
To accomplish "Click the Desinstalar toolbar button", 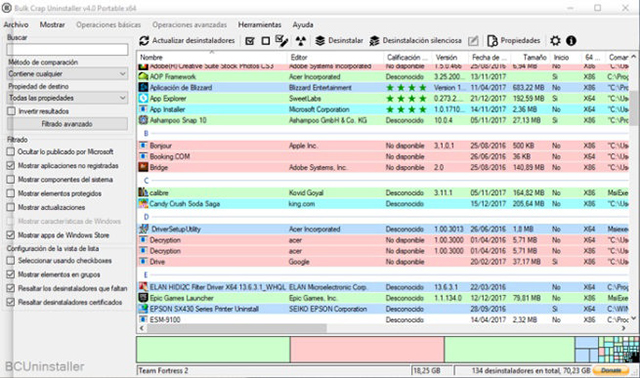I will coord(339,41).
